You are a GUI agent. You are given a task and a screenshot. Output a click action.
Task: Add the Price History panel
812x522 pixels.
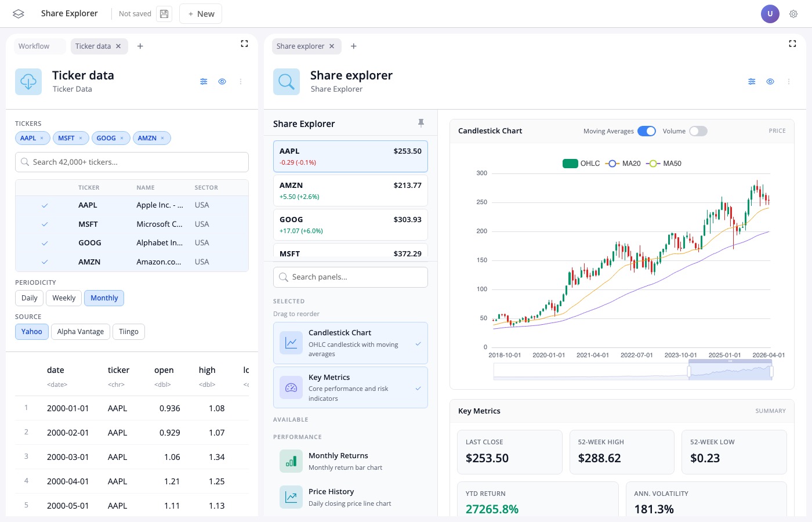pyautogui.click(x=350, y=497)
